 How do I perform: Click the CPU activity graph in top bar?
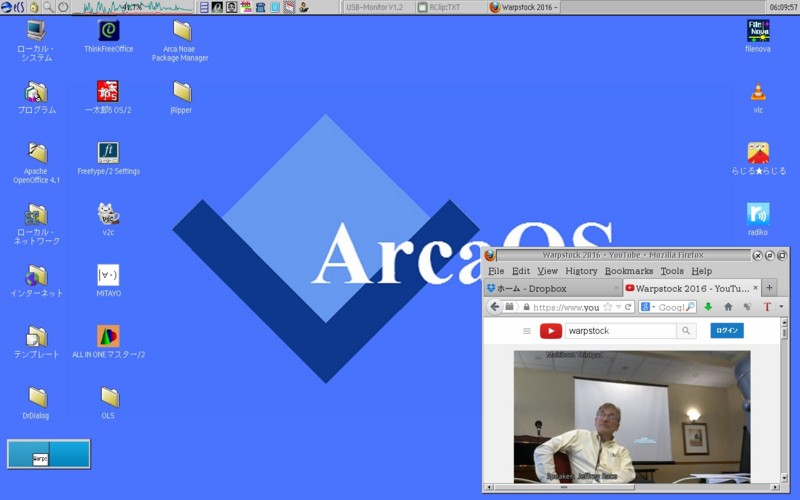tap(133, 7)
